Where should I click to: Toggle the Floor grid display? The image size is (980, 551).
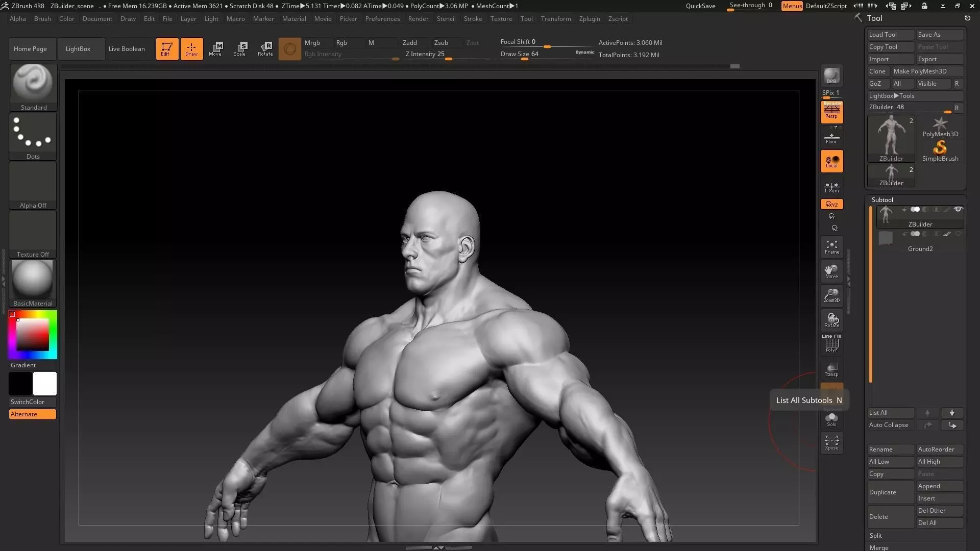tap(831, 138)
